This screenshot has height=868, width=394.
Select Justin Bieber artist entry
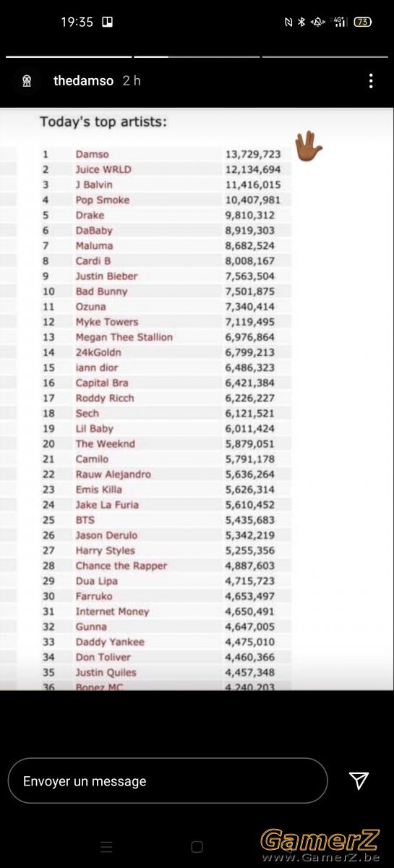(x=106, y=276)
